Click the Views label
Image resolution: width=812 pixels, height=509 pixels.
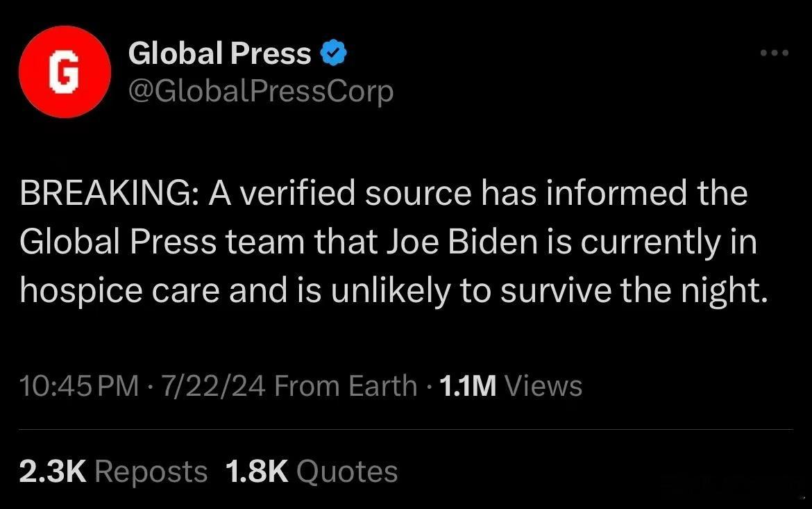click(x=543, y=385)
